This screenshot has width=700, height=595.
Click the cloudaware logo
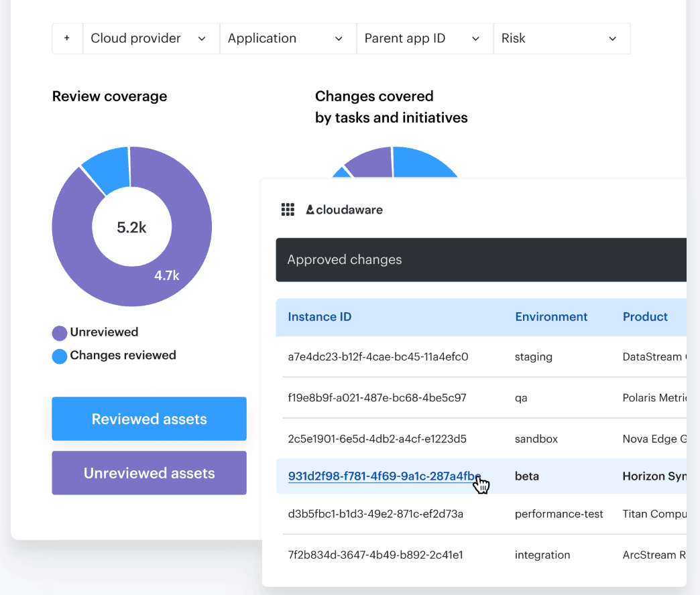tap(344, 209)
